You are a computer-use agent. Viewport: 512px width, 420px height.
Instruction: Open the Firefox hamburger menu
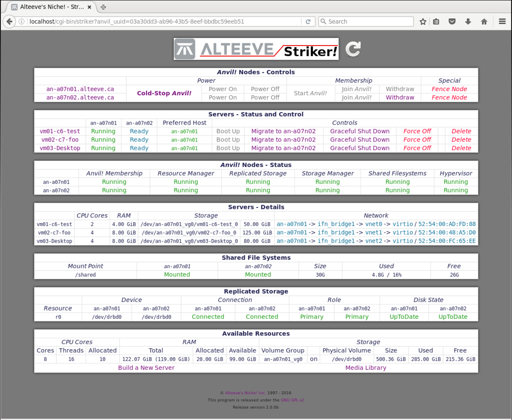[x=502, y=22]
